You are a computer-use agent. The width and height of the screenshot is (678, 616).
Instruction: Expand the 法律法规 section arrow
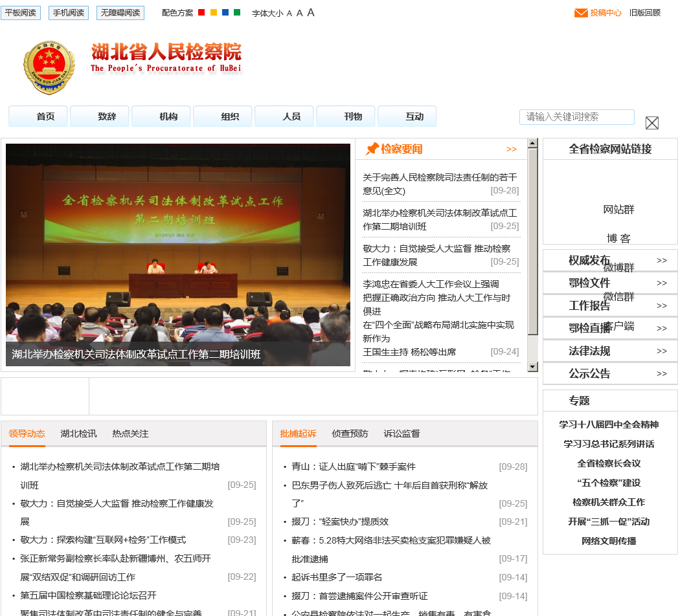pyautogui.click(x=662, y=351)
